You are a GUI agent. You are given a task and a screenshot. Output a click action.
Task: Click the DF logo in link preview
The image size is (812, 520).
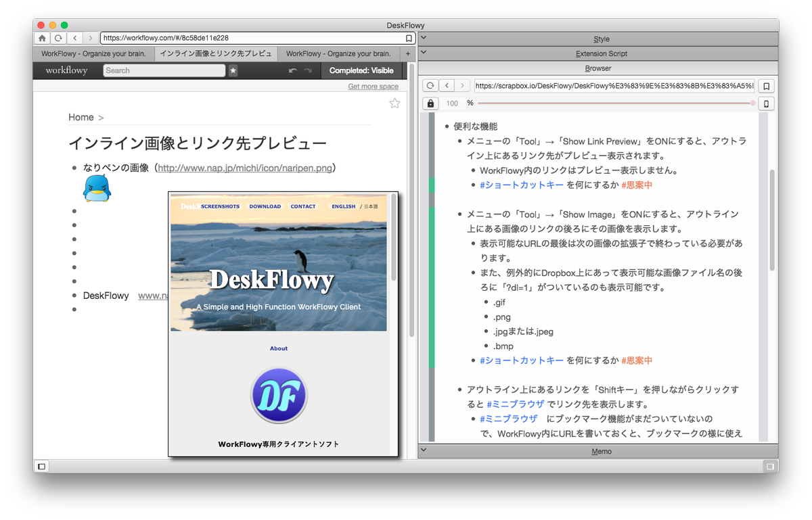point(279,395)
